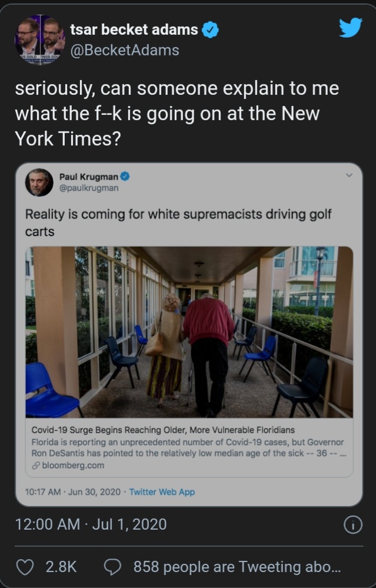Screen dimensions: 376x588
Task: Open Paul Krugman's profile avatar
Action: tap(39, 183)
